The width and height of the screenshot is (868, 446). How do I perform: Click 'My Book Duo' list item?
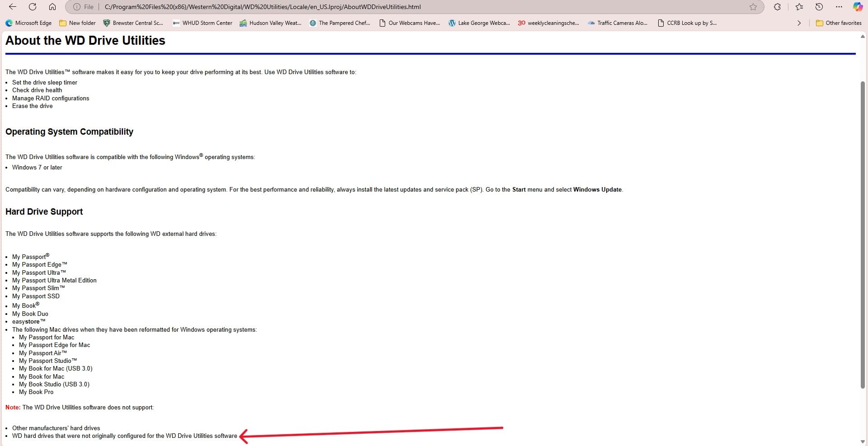click(30, 314)
